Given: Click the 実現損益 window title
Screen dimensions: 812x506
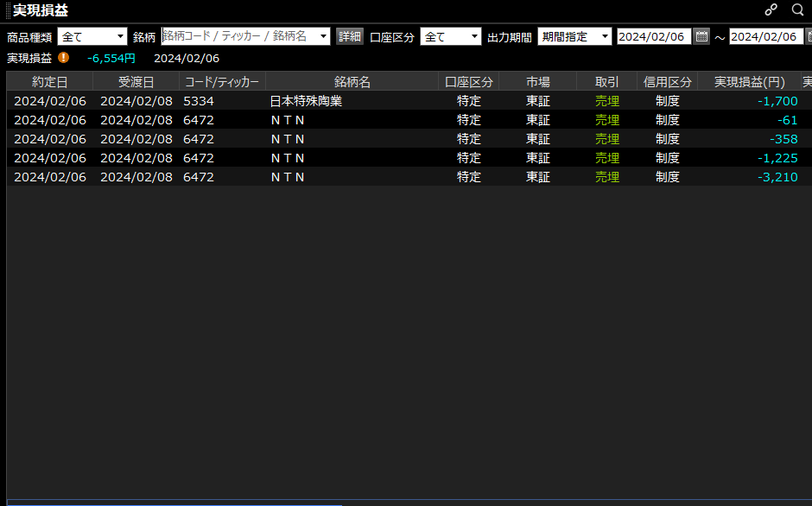Looking at the screenshot, I should click(41, 10).
